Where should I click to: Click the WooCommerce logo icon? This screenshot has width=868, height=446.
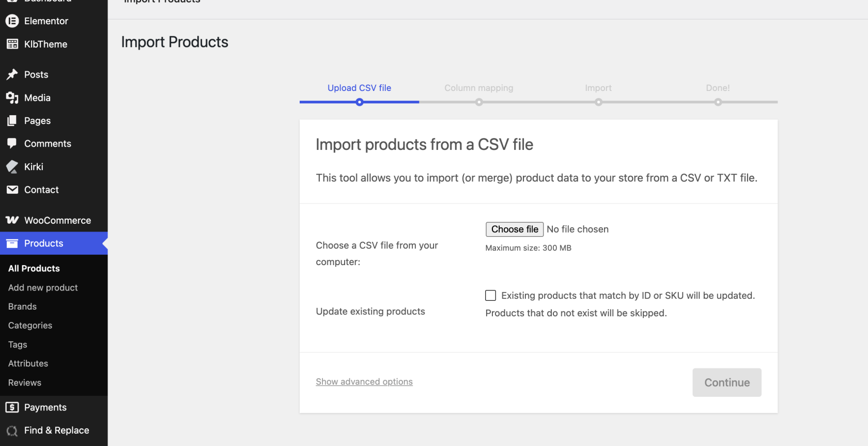[12, 220]
